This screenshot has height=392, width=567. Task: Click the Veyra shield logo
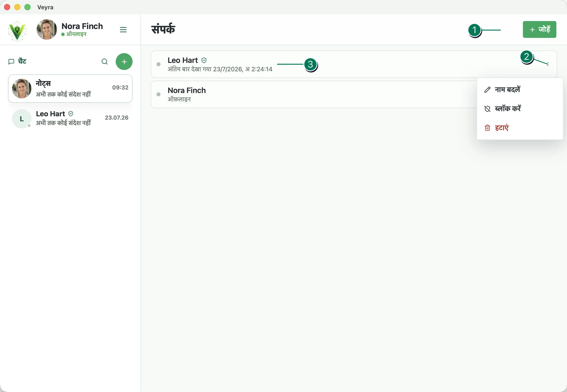point(17,31)
